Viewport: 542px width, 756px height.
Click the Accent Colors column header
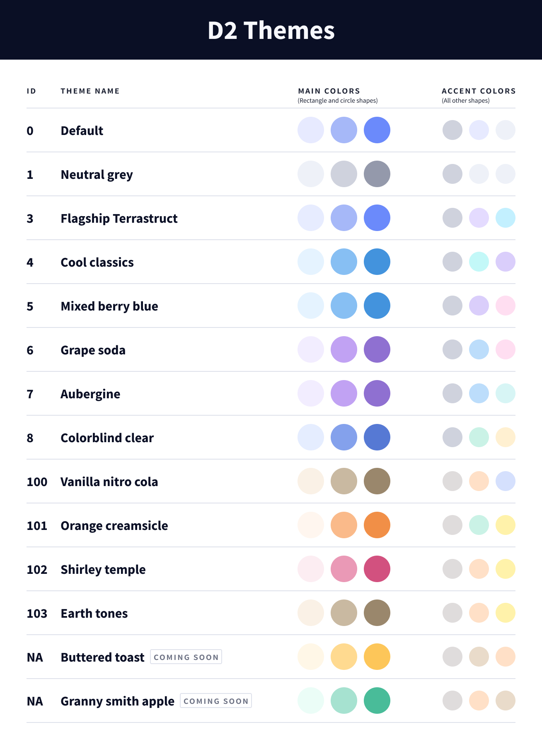(x=479, y=91)
